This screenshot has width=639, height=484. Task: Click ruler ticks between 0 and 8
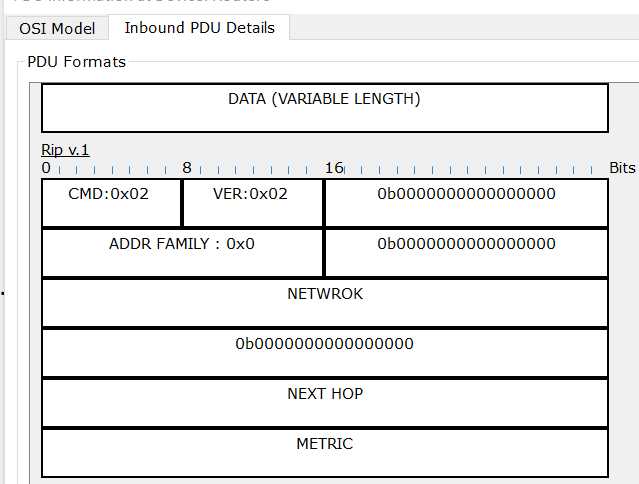(x=115, y=170)
